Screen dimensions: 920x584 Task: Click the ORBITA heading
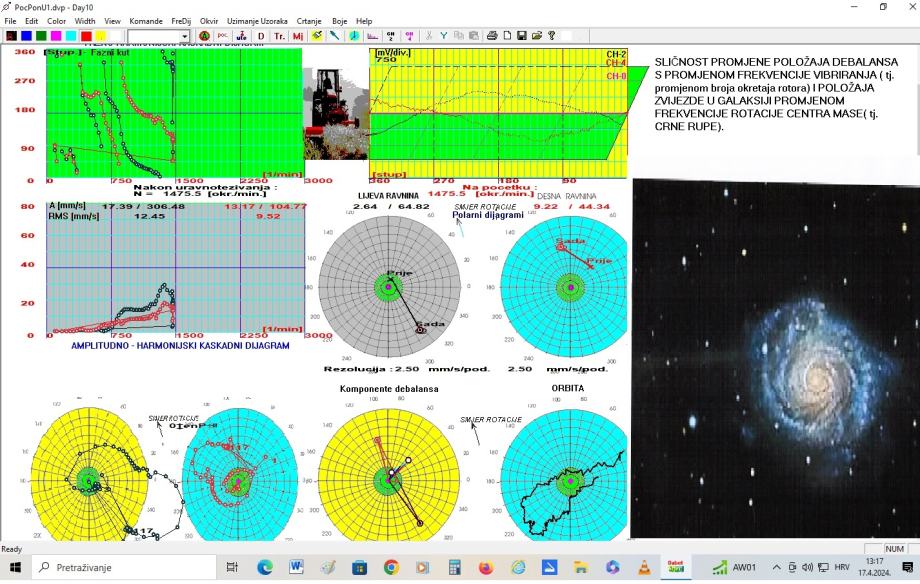click(567, 388)
